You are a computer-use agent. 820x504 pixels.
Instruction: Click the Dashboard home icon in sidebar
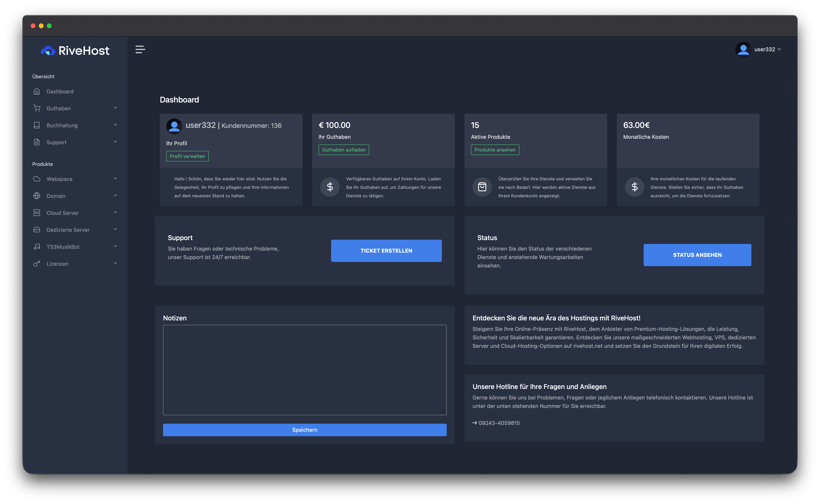tap(37, 91)
